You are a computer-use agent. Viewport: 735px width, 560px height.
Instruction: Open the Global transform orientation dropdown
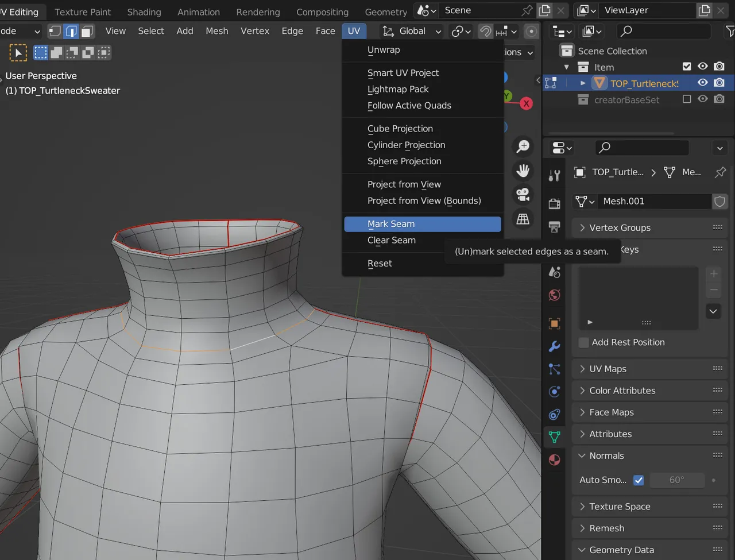(411, 31)
